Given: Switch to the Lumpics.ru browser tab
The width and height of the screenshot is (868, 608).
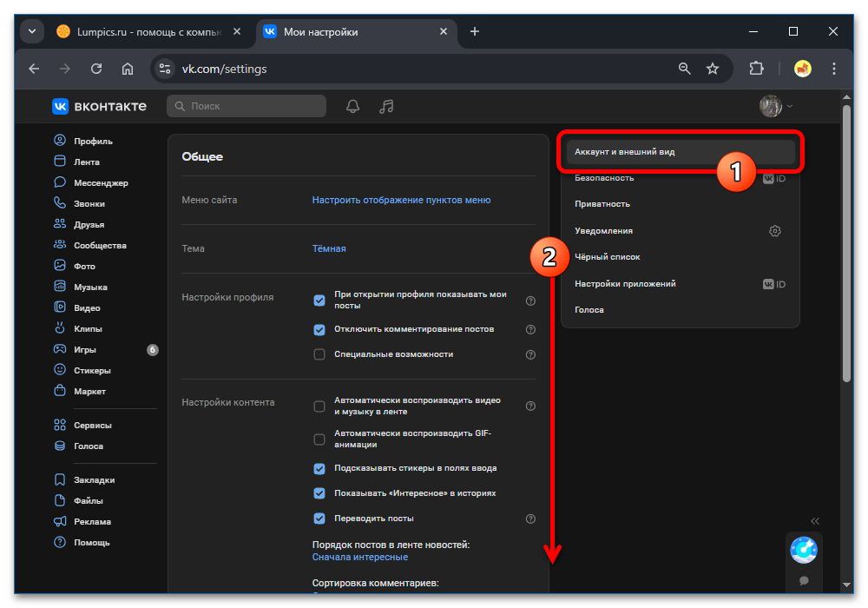Looking at the screenshot, I should (148, 31).
